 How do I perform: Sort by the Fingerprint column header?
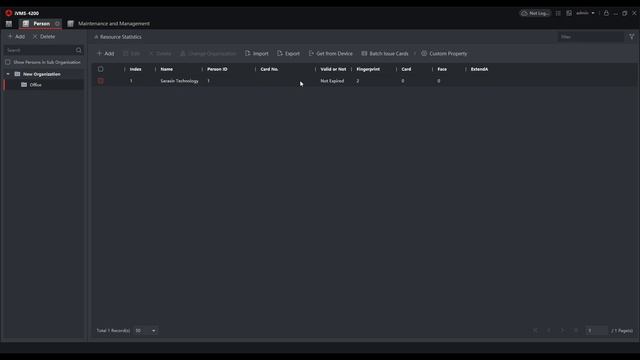[368, 69]
